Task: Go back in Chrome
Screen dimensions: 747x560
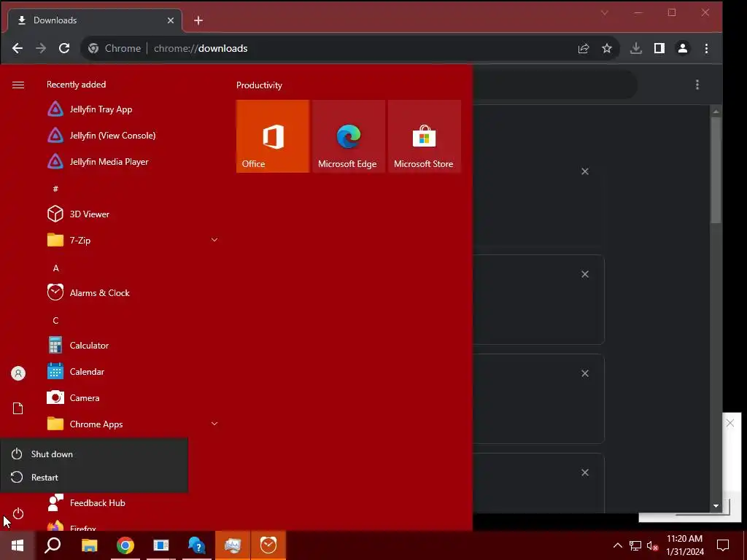Action: [18, 48]
